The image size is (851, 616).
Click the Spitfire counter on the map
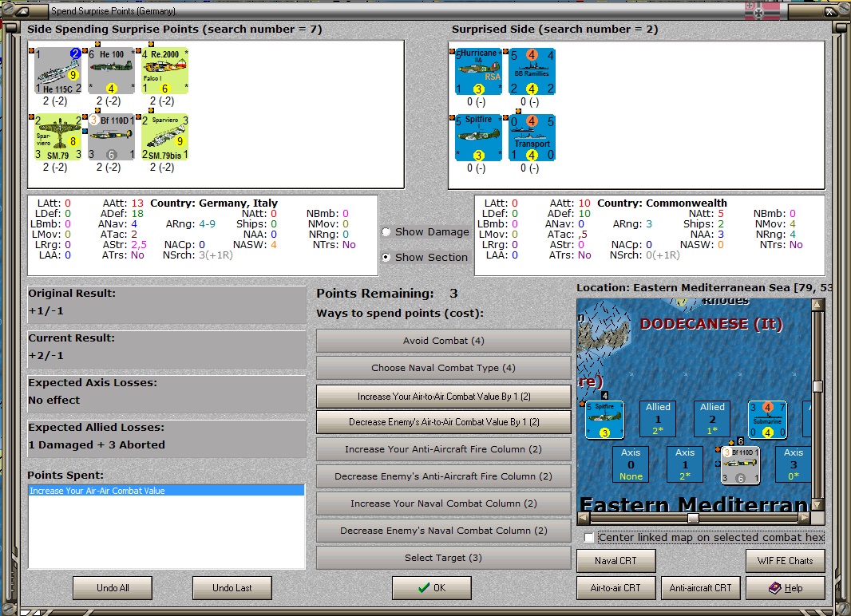click(604, 420)
